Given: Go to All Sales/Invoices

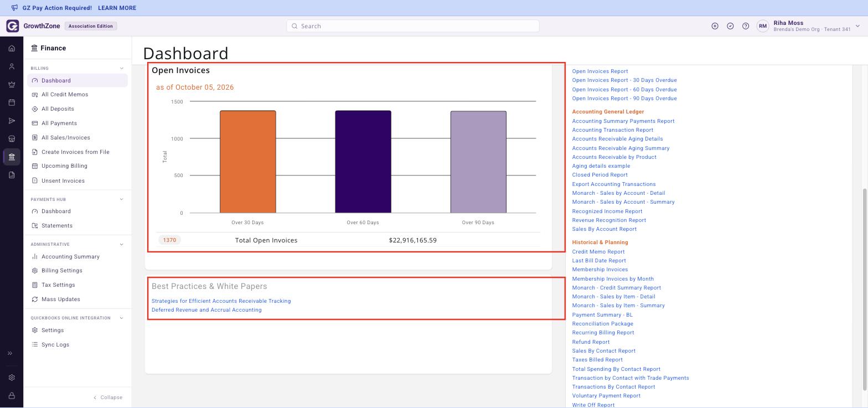Looking at the screenshot, I should tap(66, 138).
